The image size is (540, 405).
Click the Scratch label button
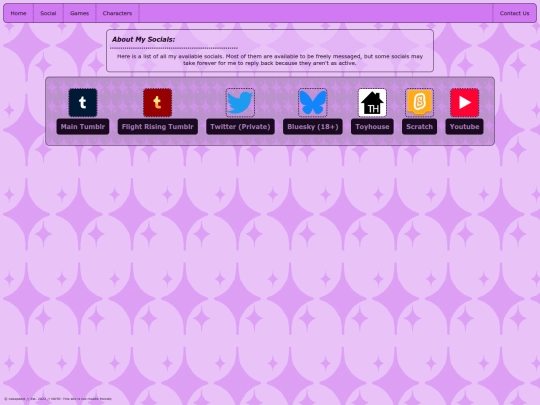coord(419,127)
